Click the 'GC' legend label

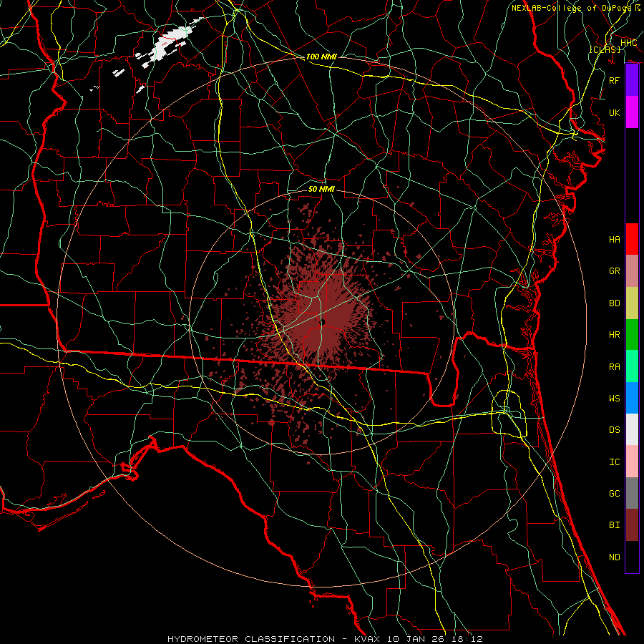coord(615,493)
